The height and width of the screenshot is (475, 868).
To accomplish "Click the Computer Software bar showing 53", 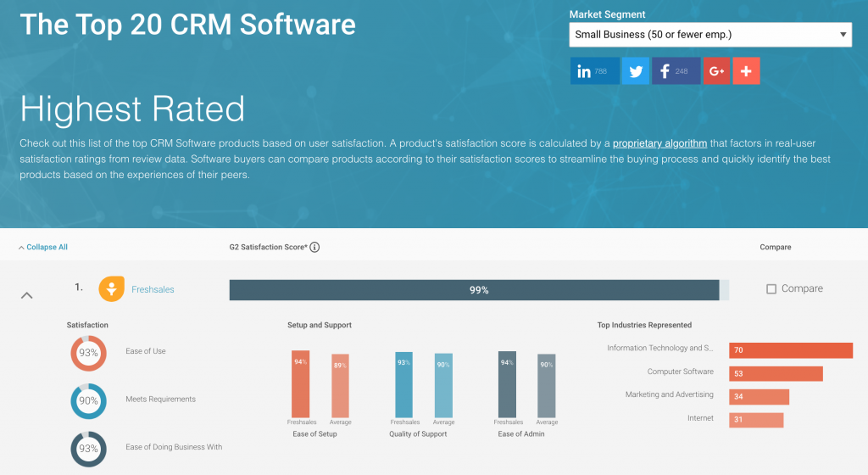I will (776, 374).
